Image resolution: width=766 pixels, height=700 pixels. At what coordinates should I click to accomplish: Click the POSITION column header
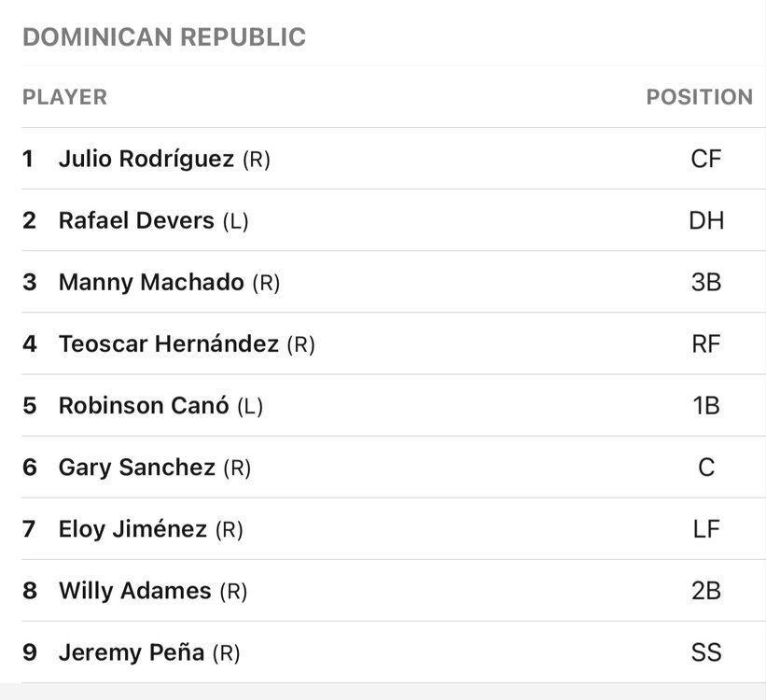pyautogui.click(x=699, y=97)
